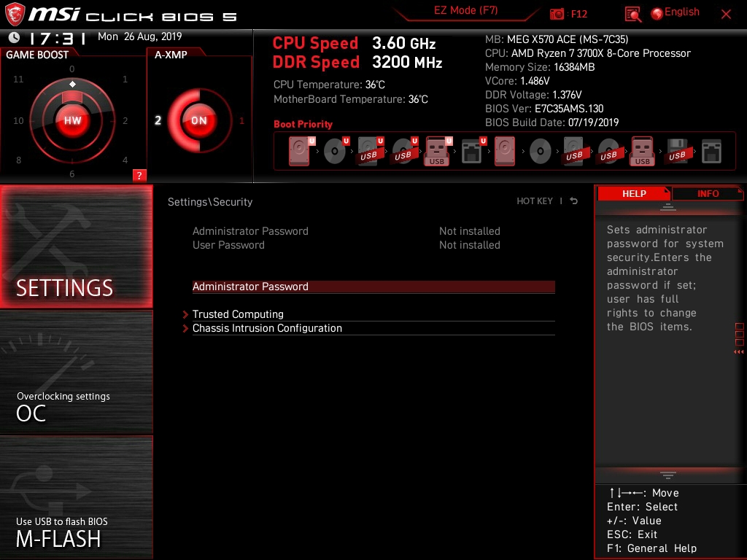Select A-XMP profile 2

click(x=158, y=120)
